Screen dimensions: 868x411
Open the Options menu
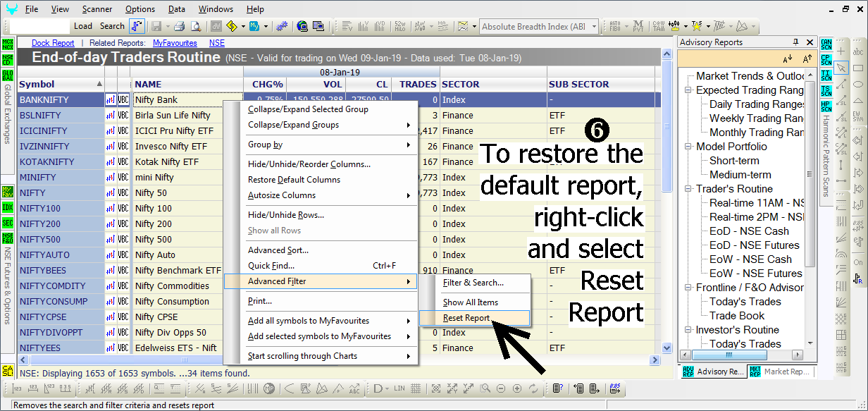click(140, 9)
